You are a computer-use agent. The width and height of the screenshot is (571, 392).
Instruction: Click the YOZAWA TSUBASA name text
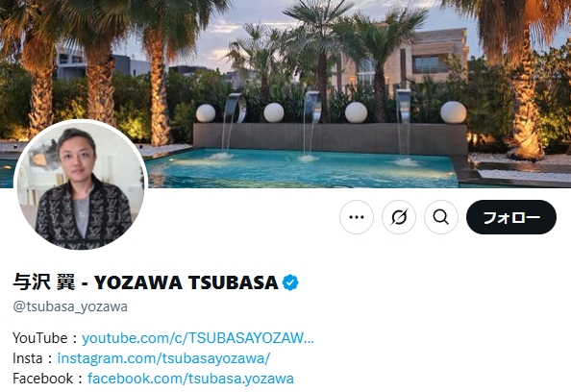186,282
